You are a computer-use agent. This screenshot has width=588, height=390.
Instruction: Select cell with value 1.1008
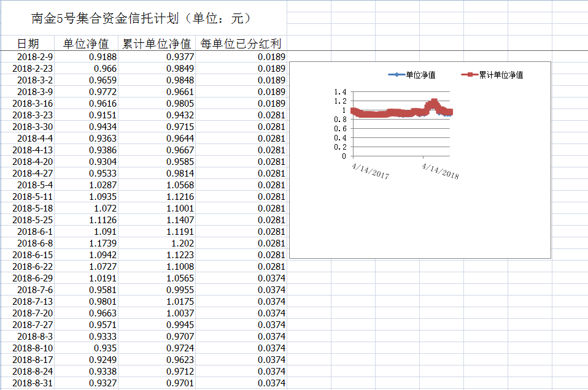[x=157, y=266]
